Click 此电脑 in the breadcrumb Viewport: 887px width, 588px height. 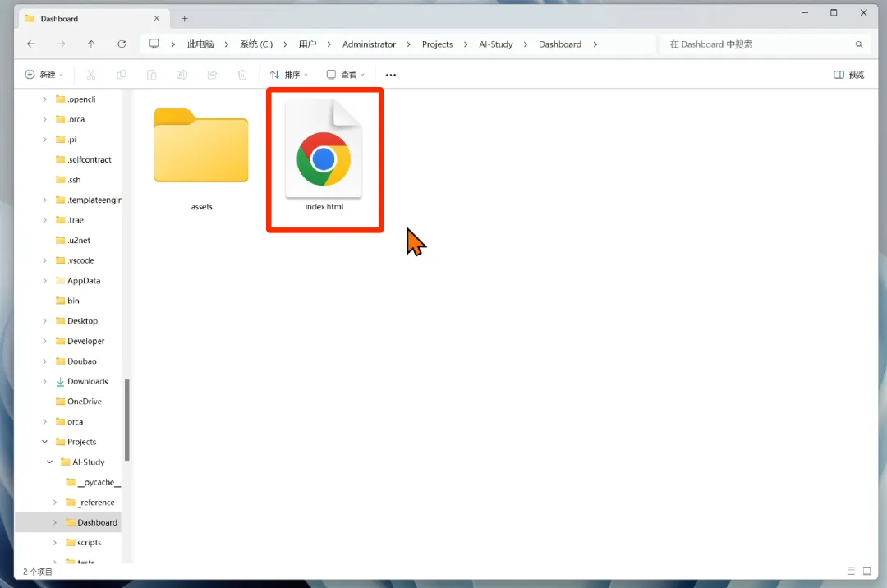[200, 44]
